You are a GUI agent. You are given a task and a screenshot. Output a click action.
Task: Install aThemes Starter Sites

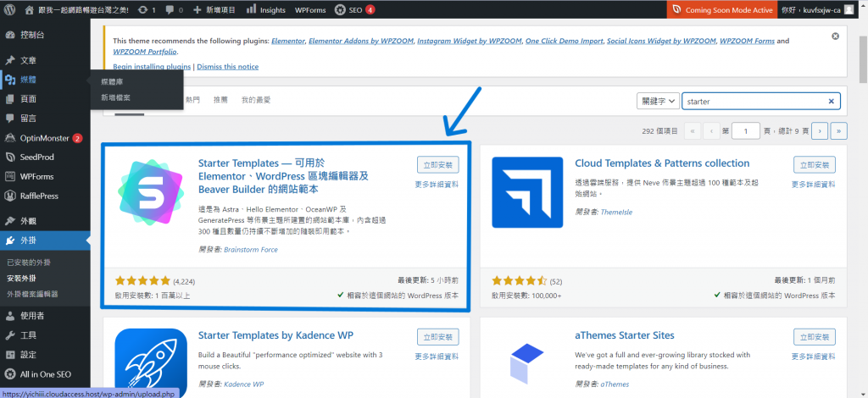pos(815,337)
